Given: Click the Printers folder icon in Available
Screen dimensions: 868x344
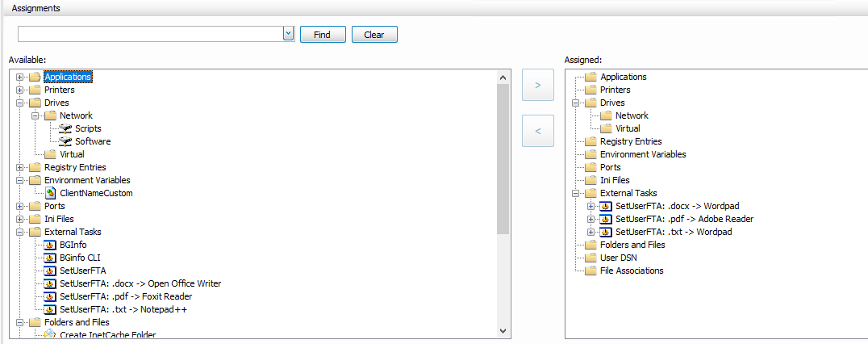Looking at the screenshot, I should pos(35,90).
